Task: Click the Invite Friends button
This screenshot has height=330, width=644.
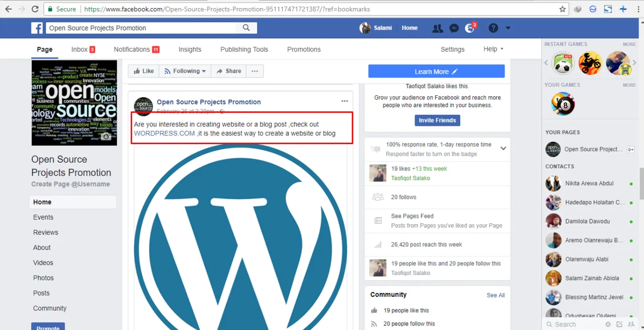Action: [437, 120]
